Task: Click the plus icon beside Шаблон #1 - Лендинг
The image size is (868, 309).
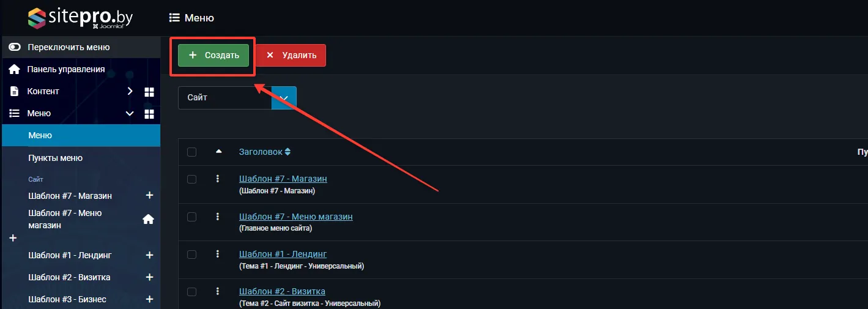Action: click(149, 255)
